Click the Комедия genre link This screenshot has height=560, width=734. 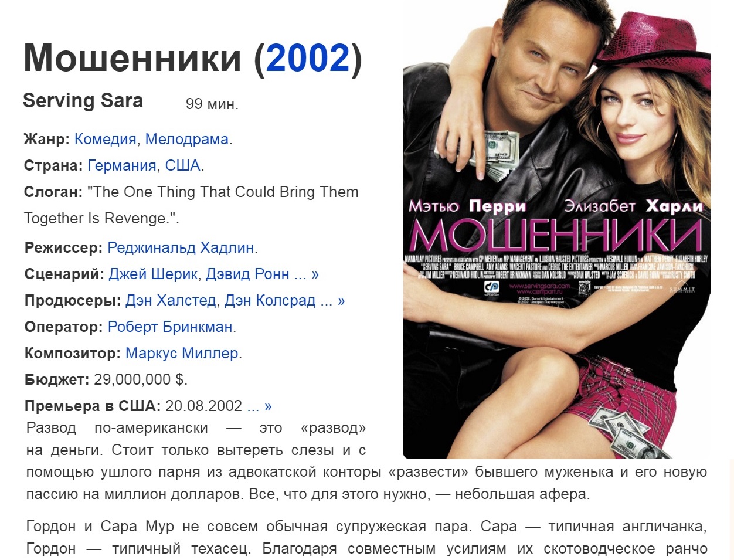click(x=106, y=140)
